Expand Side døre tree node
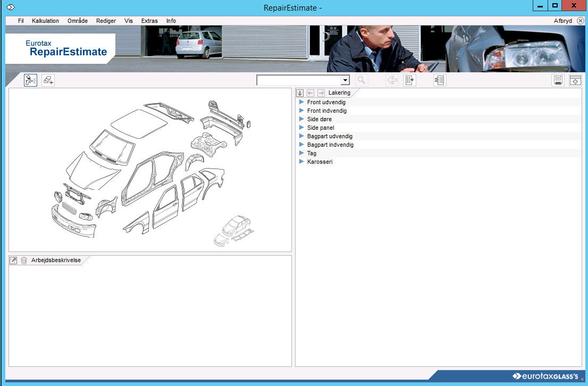 (301, 119)
